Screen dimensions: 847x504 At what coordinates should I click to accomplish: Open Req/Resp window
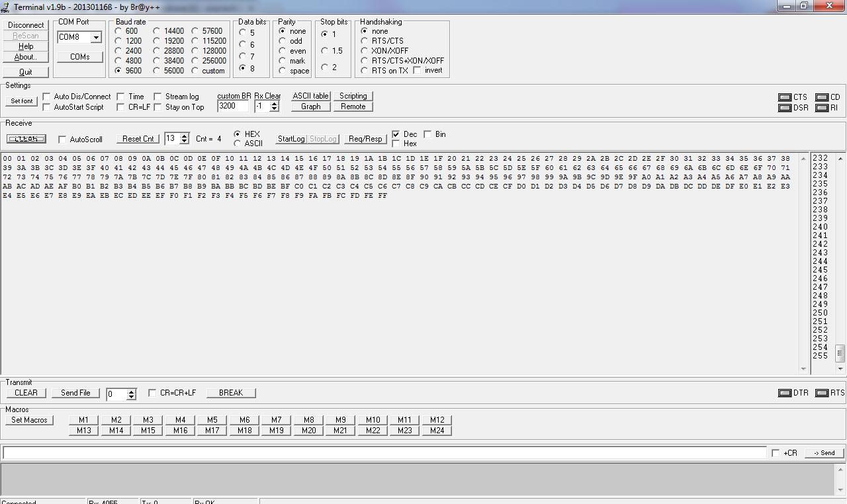point(365,139)
